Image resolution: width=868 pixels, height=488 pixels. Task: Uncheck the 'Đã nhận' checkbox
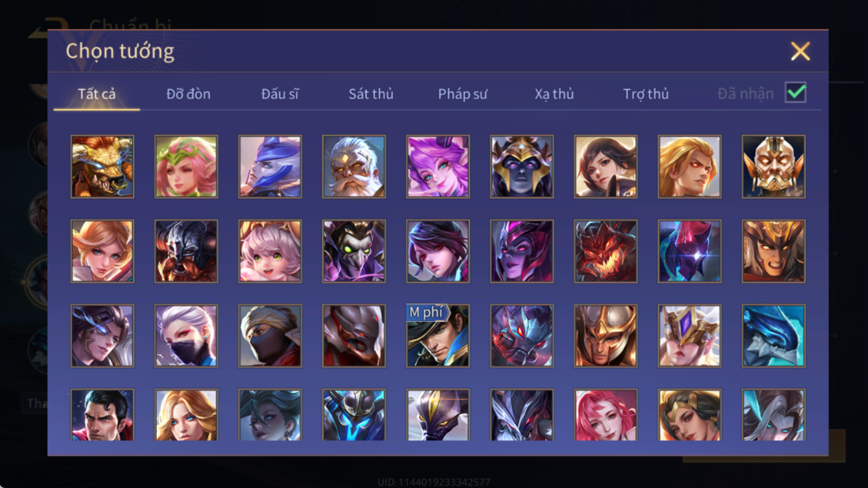(x=795, y=93)
